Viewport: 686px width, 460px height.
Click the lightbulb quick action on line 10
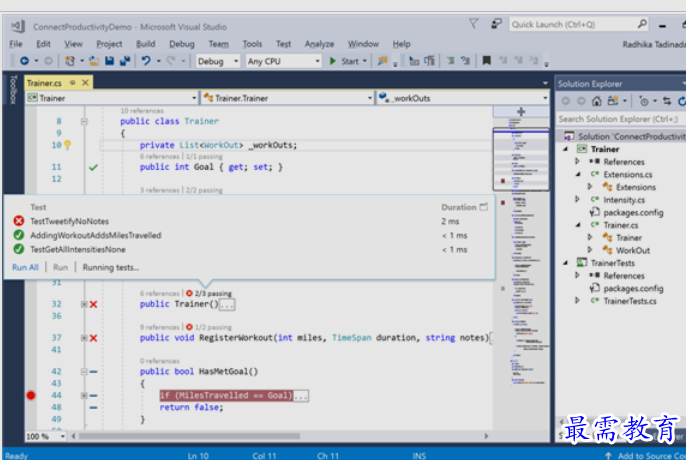(x=67, y=145)
